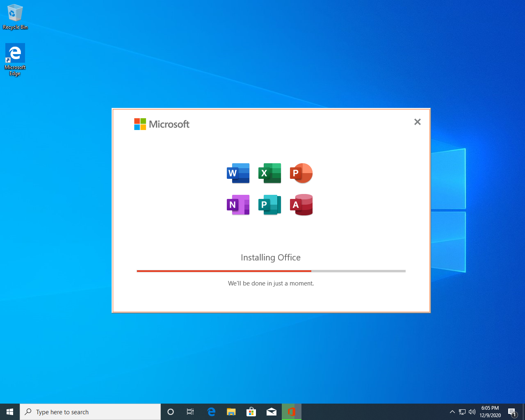This screenshot has width=525, height=420.
Task: Open the Windows Start menu
Action: coord(10,412)
